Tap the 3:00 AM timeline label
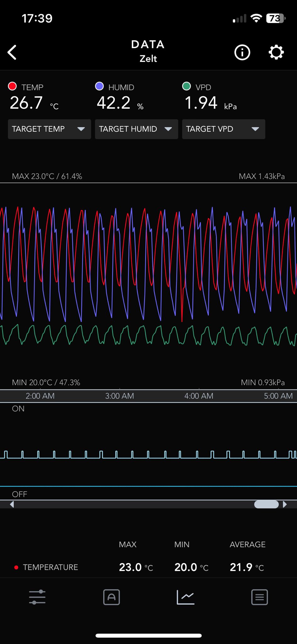 [119, 396]
